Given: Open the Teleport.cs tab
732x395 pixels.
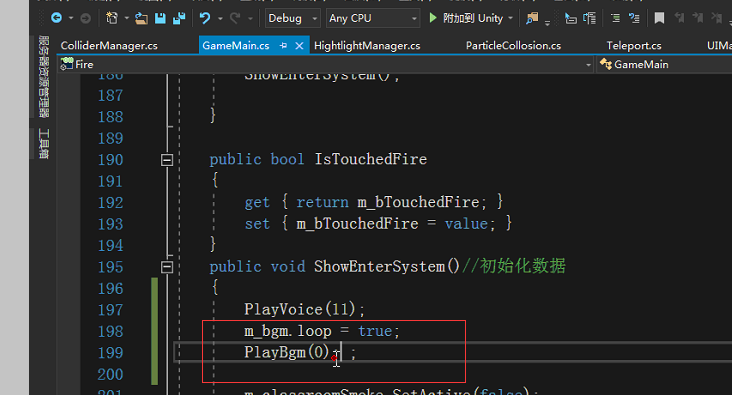Looking at the screenshot, I should [x=633, y=46].
